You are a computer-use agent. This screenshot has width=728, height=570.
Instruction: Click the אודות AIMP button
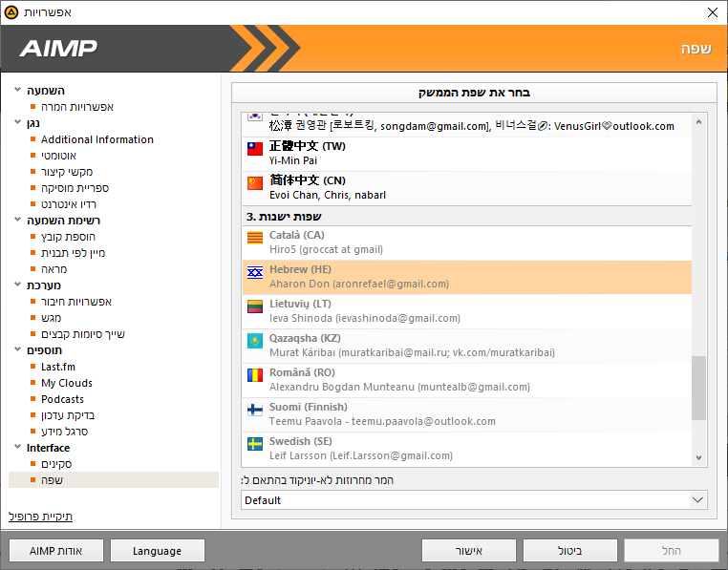click(56, 551)
